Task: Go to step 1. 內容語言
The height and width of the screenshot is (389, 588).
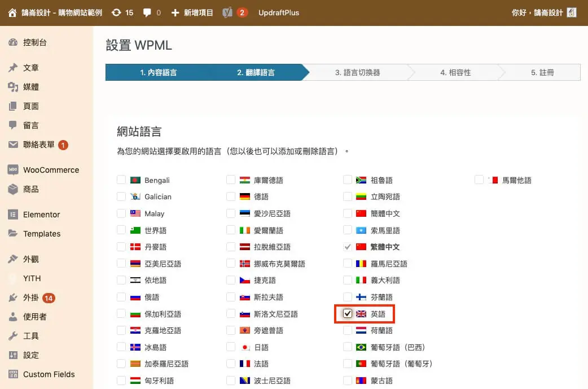Action: coord(158,72)
